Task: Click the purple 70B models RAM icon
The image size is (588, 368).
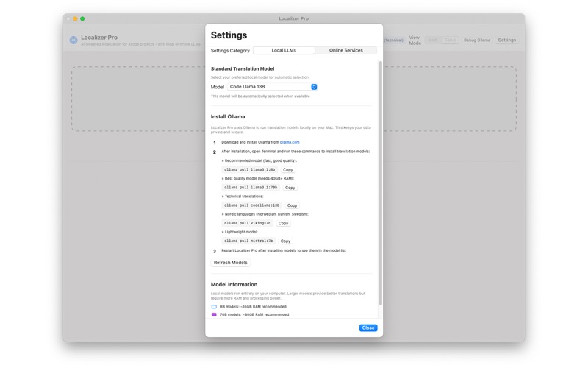Action: click(214, 315)
